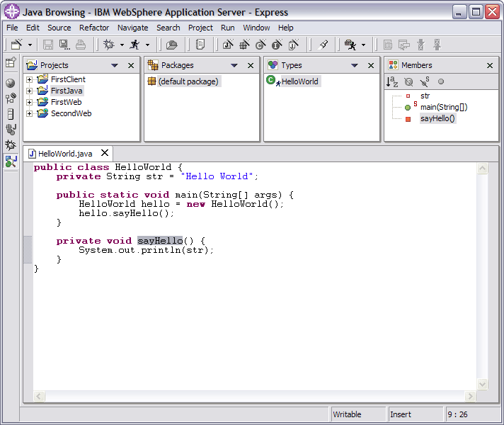Open the File menu
Viewport: 504px width, 425px height.
[x=12, y=28]
